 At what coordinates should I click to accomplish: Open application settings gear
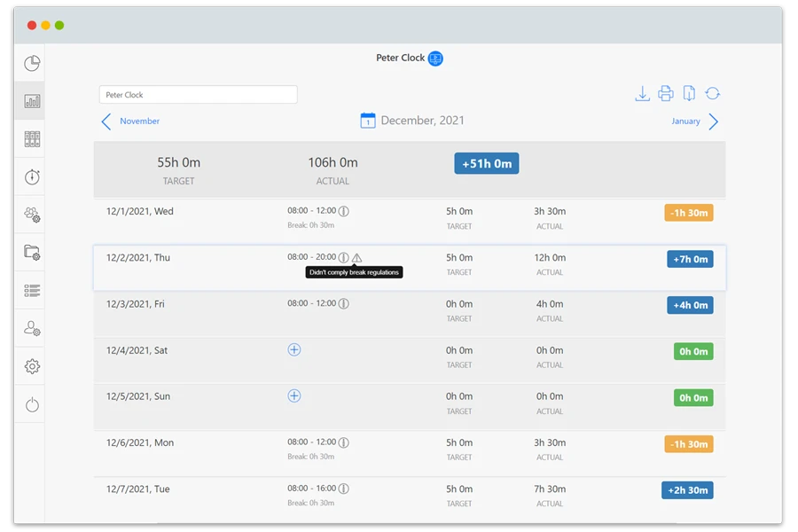coord(30,365)
